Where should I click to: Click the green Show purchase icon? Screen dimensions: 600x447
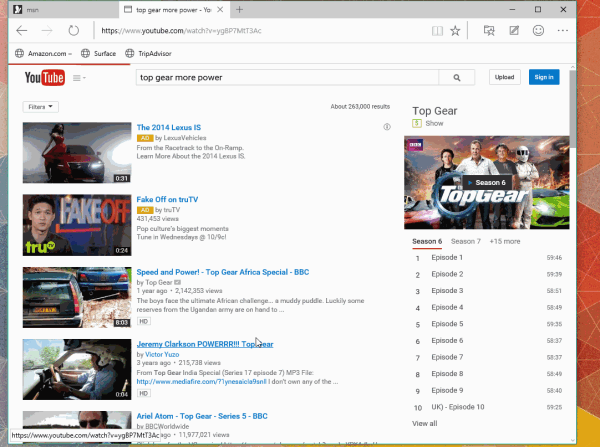click(x=417, y=123)
